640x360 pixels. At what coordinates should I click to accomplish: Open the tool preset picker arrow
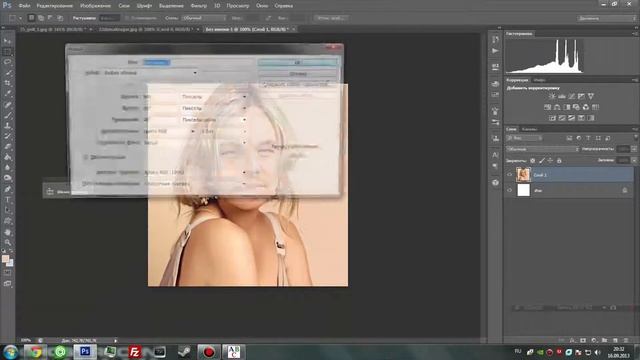pos(20,18)
